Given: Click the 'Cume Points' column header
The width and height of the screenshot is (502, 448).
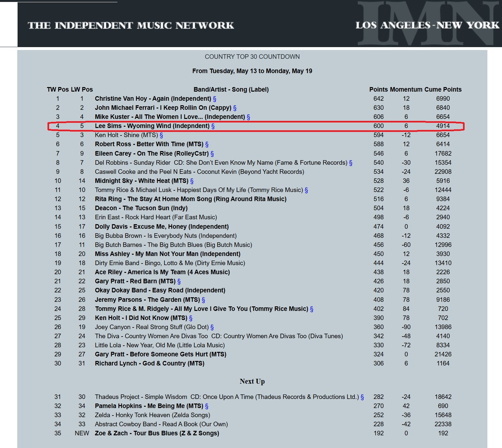Looking at the screenshot, I should (x=443, y=89).
